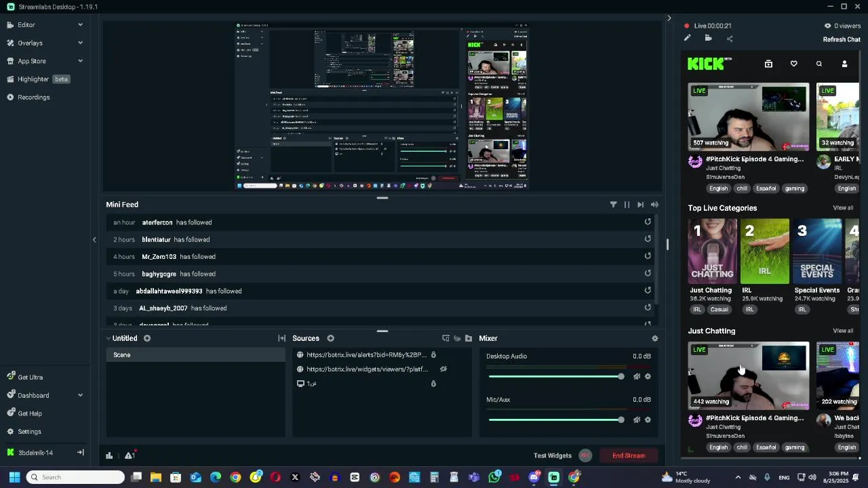Open the Highlighter beta tool
This screenshot has height=488, width=868.
[x=38, y=79]
